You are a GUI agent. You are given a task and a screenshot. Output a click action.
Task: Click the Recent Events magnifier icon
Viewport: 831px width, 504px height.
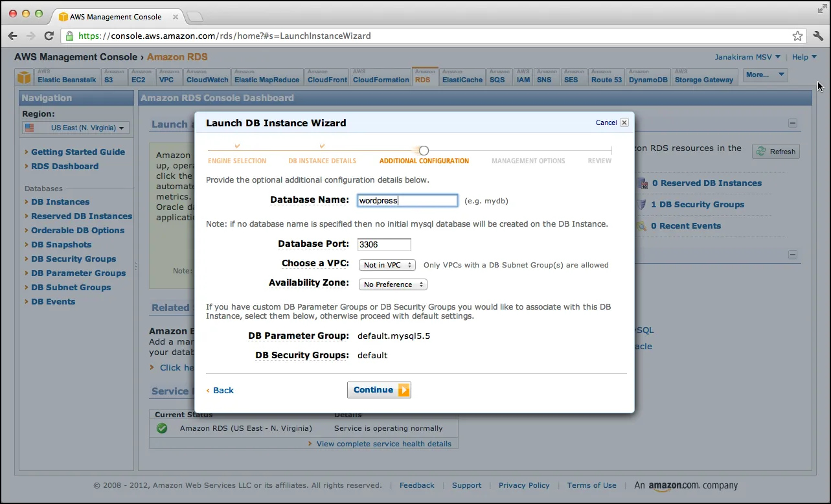(642, 226)
